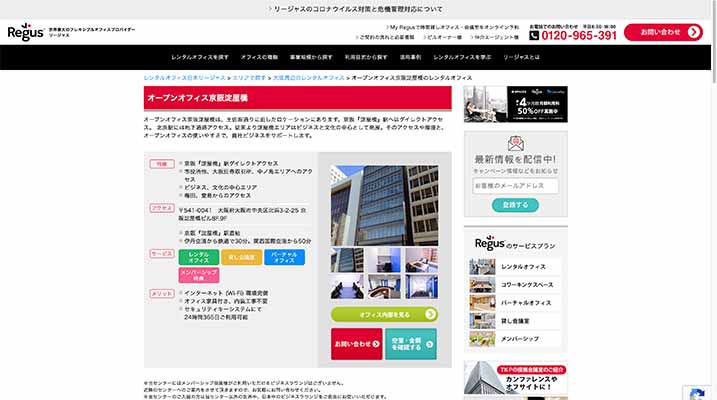The image size is (717, 400).
Task: Click the reCAPTCHA badge icon
Action: 696,394
